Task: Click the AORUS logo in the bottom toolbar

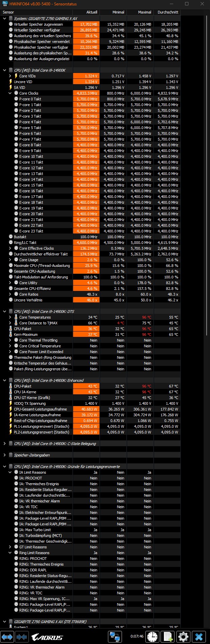Action: tap(47, 637)
